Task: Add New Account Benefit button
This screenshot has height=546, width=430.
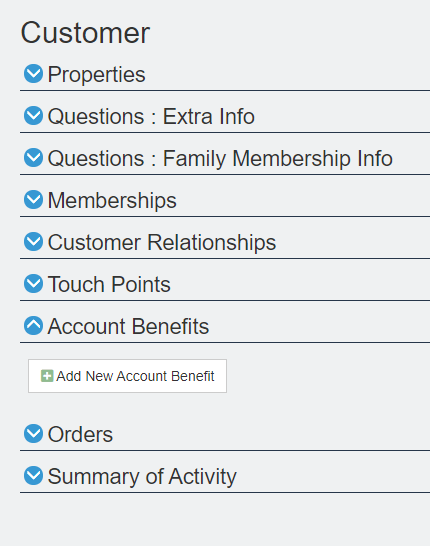Action: [x=127, y=376]
